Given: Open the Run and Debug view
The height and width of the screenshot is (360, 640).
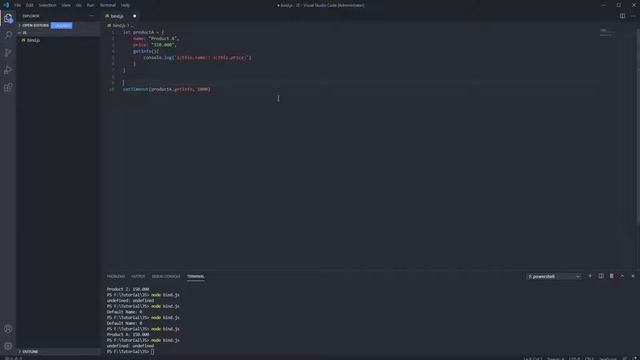Looking at the screenshot, I should pos(8,70).
